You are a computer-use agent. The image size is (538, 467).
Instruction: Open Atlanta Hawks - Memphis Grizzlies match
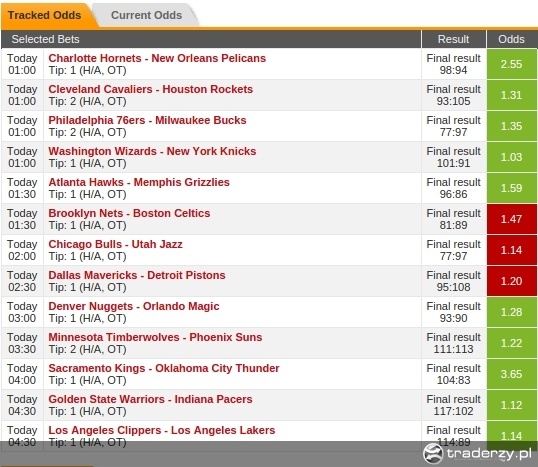[x=139, y=182]
